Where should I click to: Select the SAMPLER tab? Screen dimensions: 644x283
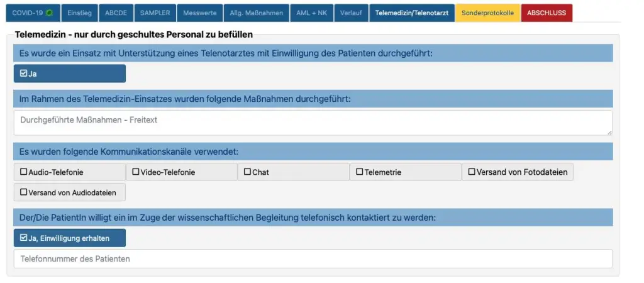[x=155, y=13]
